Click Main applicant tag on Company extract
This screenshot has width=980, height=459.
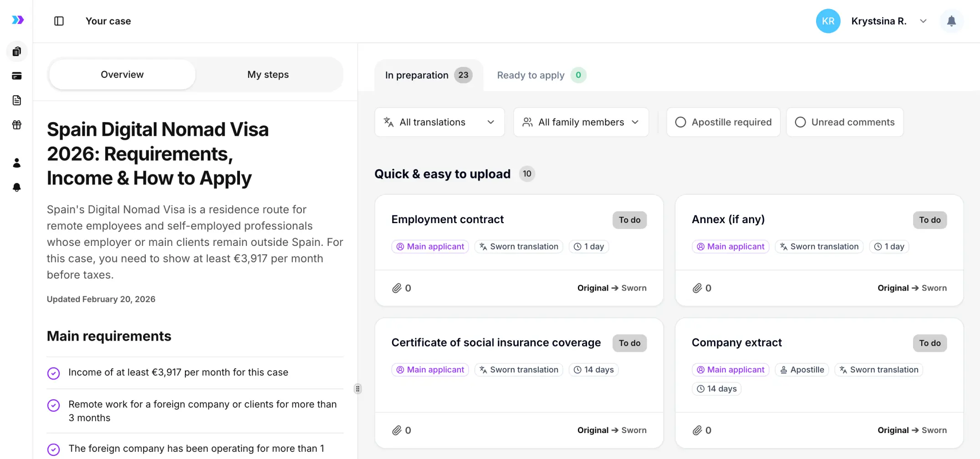730,370
